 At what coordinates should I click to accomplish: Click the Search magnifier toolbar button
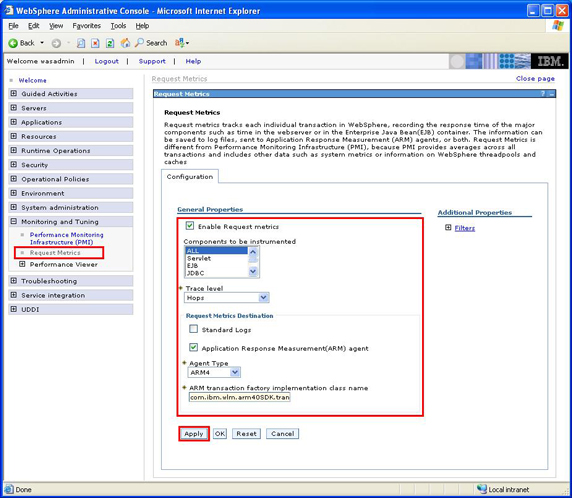151,43
